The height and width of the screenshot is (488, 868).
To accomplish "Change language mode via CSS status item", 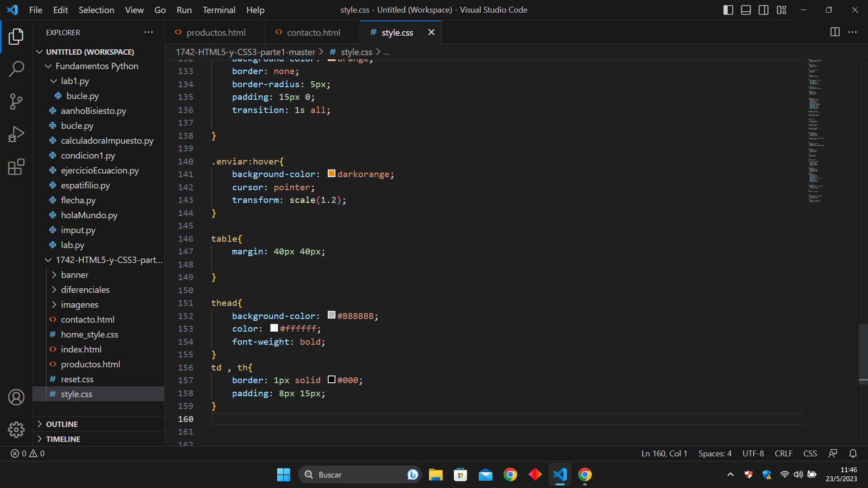I will pos(810,453).
